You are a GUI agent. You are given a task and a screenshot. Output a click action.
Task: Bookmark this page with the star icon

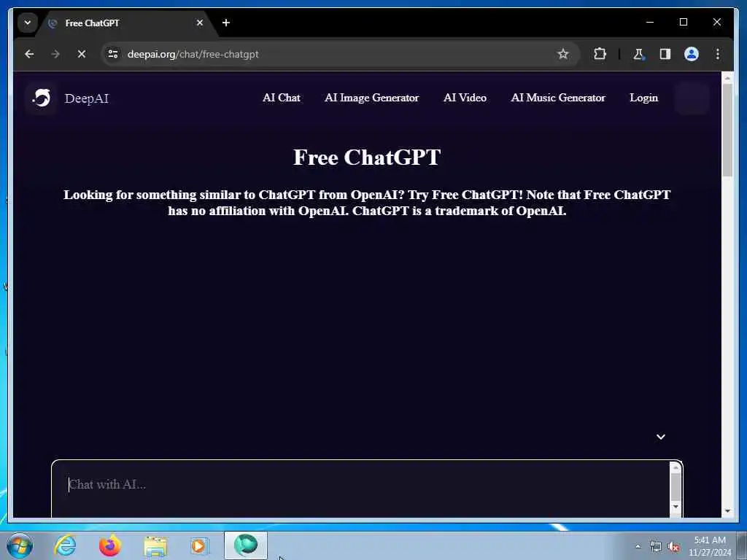[562, 54]
